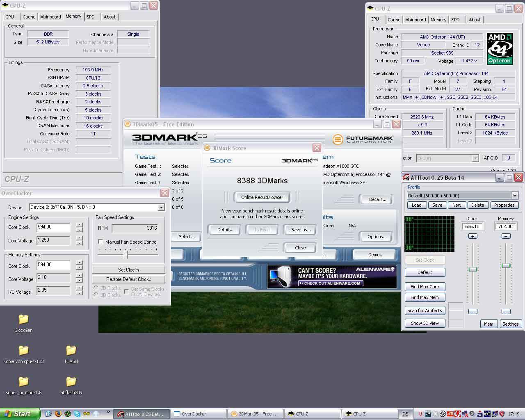Decrease ATITool core clock with minus button

(x=472, y=312)
